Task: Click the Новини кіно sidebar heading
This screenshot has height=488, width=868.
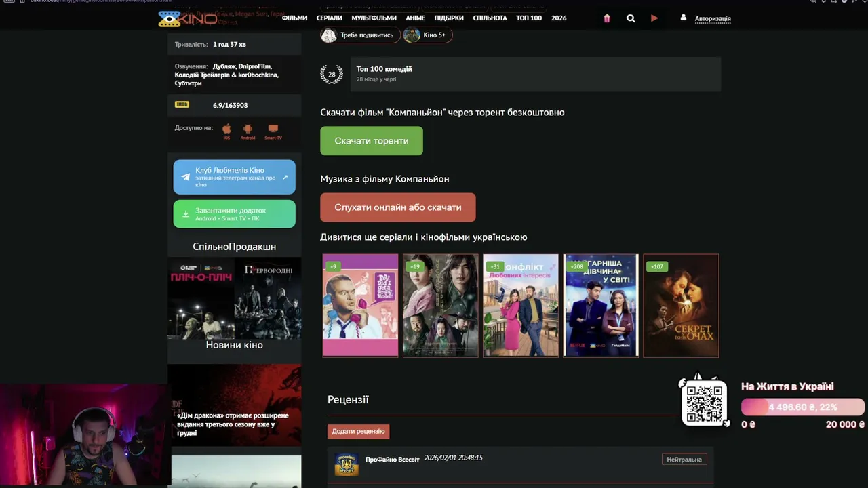Action: pyautogui.click(x=235, y=345)
